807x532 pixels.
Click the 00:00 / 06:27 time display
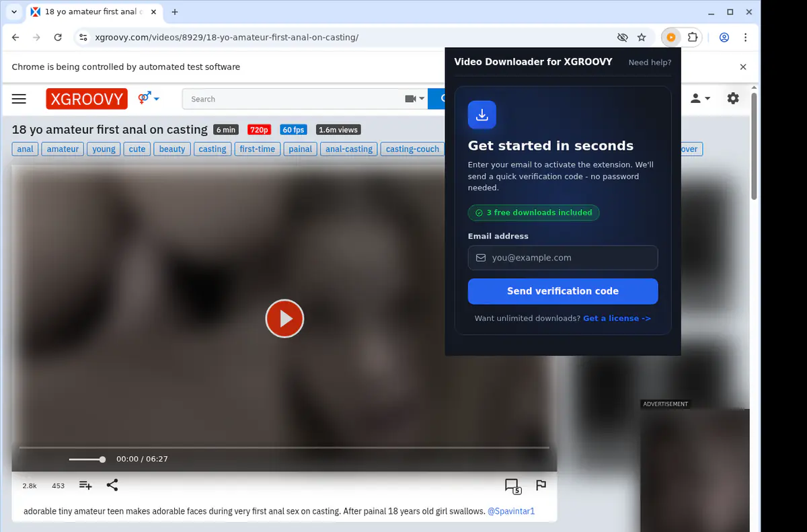[142, 459]
